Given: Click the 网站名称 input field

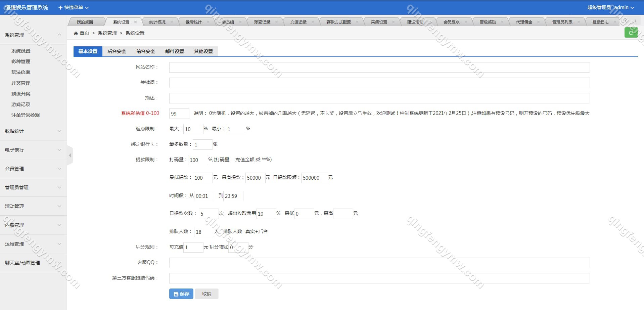Looking at the screenshot, I should (379, 67).
